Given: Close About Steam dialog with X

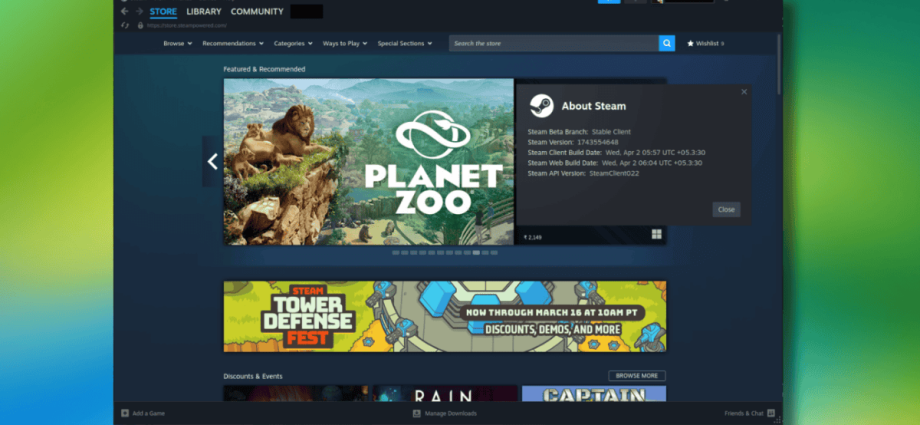Looking at the screenshot, I should click(744, 92).
